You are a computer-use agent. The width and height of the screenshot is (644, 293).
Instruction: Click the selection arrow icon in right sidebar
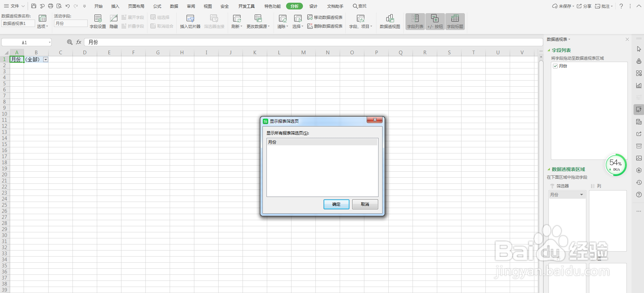click(x=639, y=49)
